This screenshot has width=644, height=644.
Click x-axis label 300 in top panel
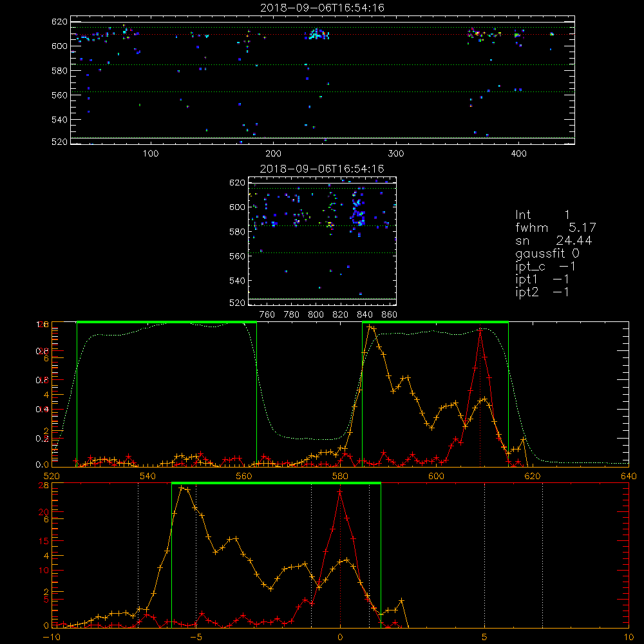(x=396, y=154)
